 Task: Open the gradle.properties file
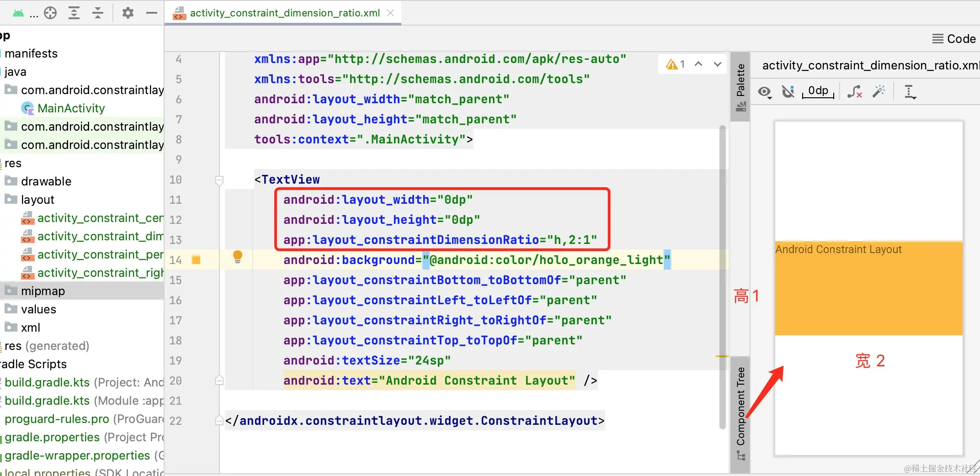84,437
